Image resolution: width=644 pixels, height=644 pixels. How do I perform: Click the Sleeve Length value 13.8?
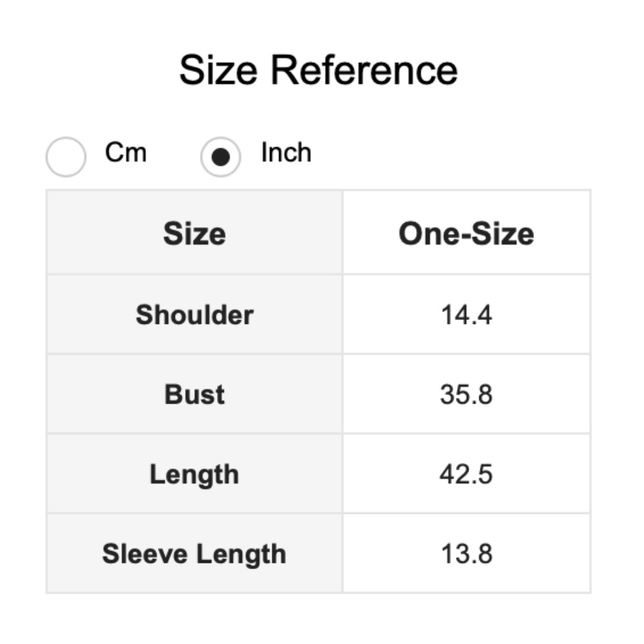tap(466, 554)
